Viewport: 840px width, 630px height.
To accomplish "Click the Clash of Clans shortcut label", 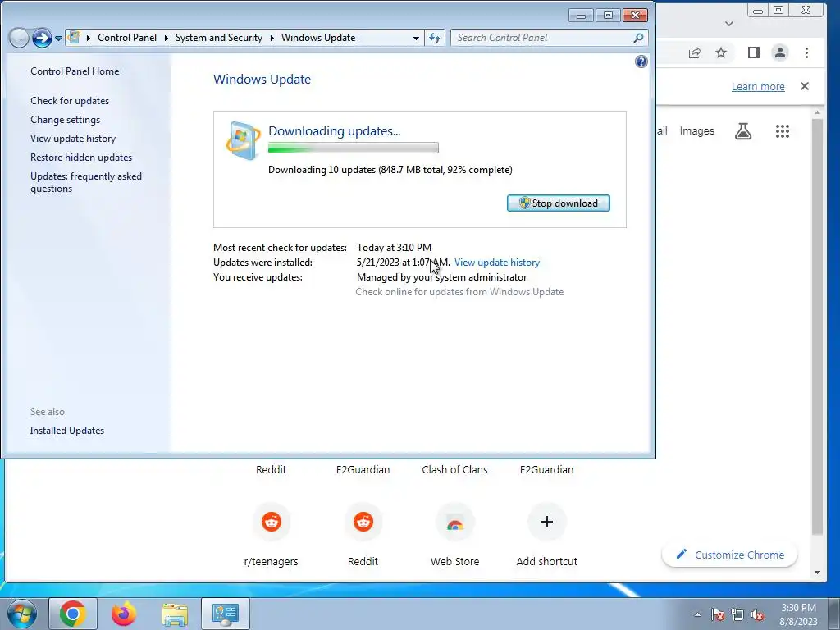I will pyautogui.click(x=454, y=470).
